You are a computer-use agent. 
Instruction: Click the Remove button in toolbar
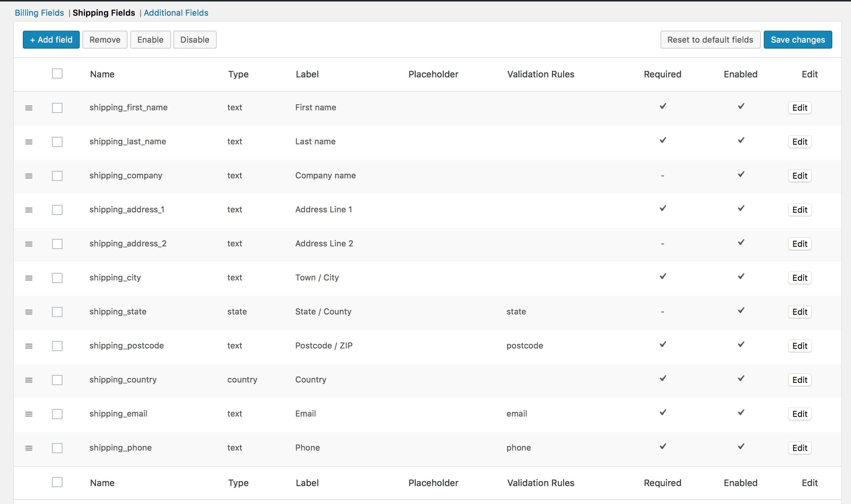(105, 40)
